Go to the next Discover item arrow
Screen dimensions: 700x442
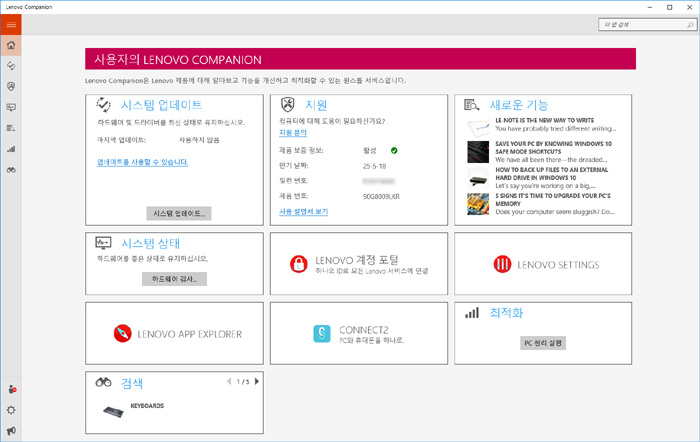click(257, 381)
